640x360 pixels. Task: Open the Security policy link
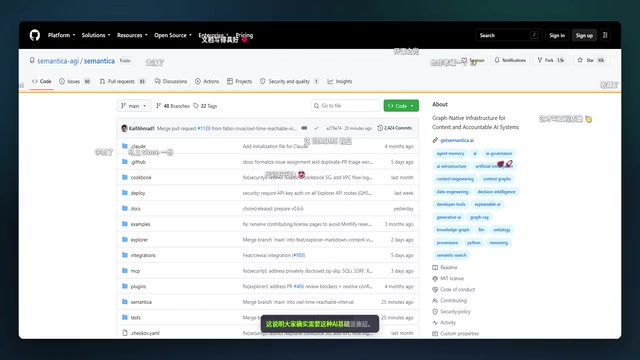pyautogui.click(x=455, y=311)
